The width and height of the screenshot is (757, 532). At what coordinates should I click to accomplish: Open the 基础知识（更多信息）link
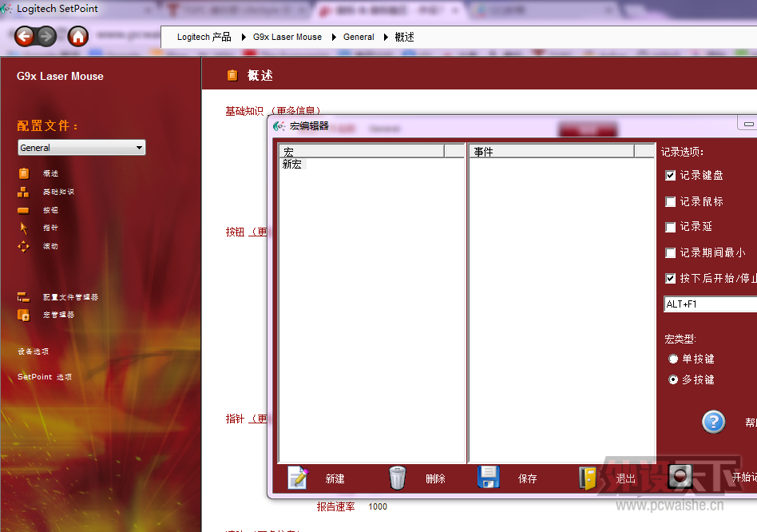coord(273,111)
